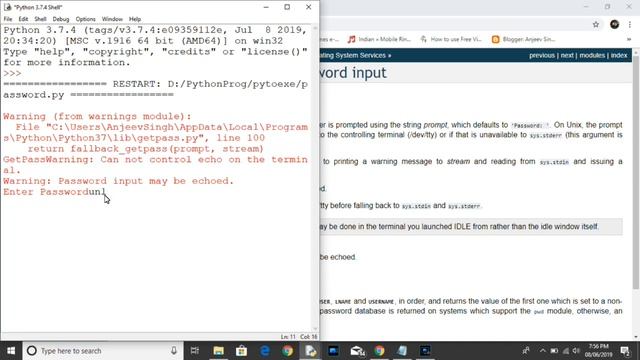
Task: Open the People icon in system tray
Action: (526, 351)
